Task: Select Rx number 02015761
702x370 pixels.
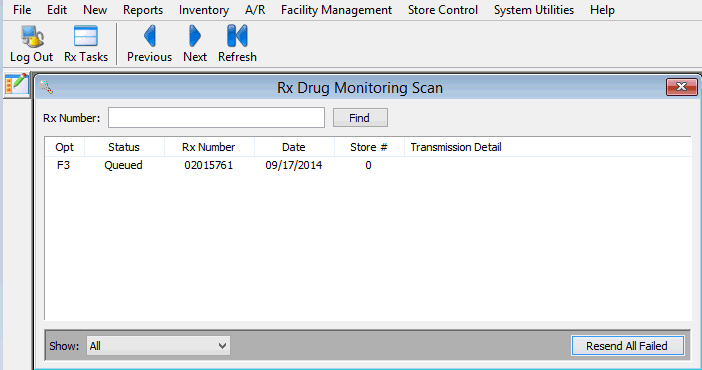Action: (x=209, y=165)
